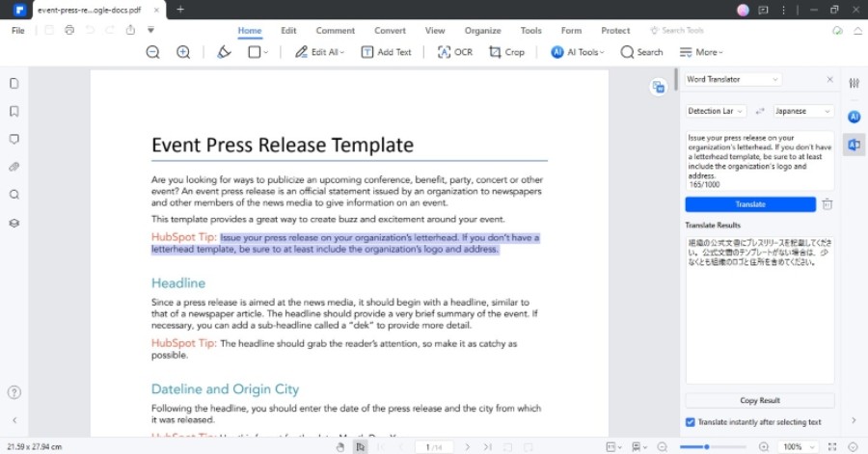
Task: Close the translator panel with the X
Action: coord(829,80)
